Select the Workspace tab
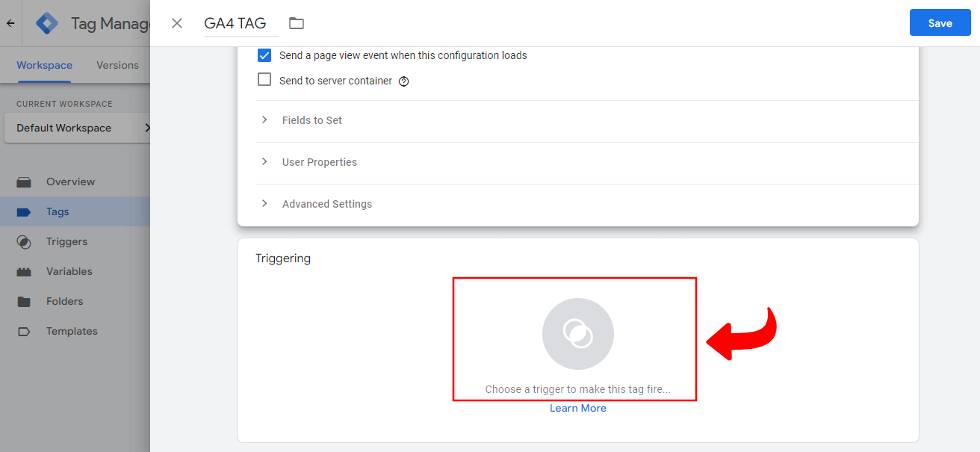980x452 pixels. (43, 65)
